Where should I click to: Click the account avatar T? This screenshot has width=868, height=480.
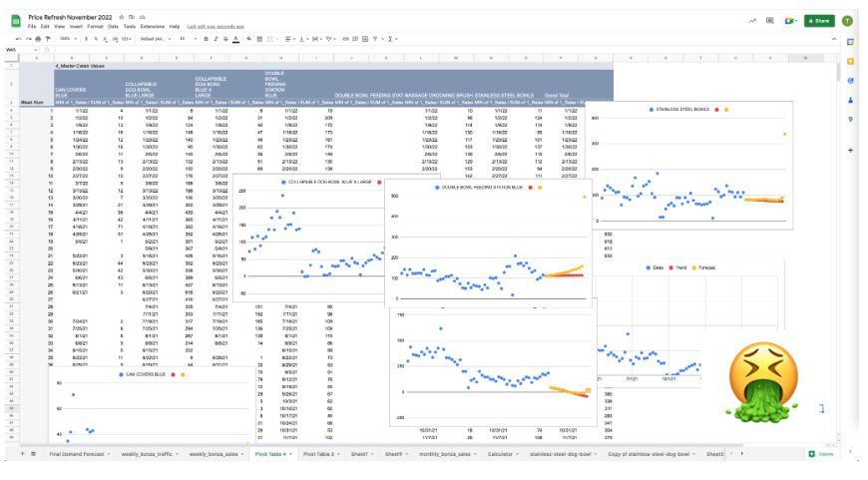coord(847,21)
